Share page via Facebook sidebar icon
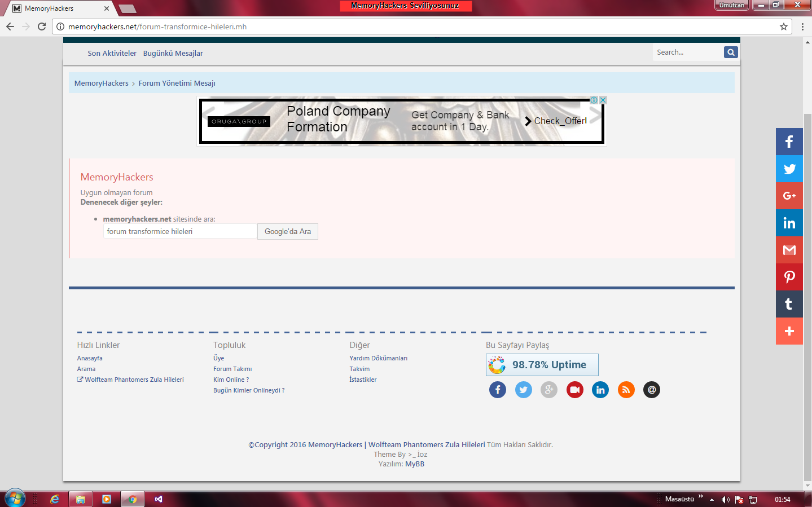Viewport: 812px width, 507px height. click(789, 142)
